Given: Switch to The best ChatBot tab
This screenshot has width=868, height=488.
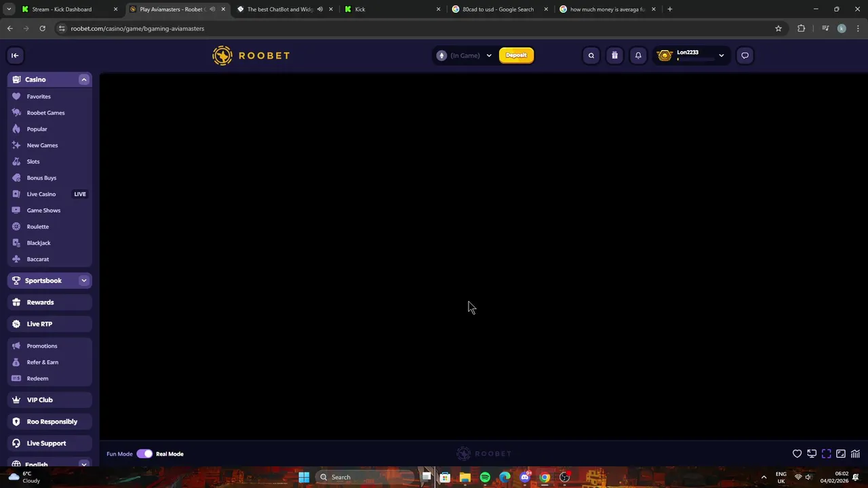Looking at the screenshot, I should click(285, 9).
